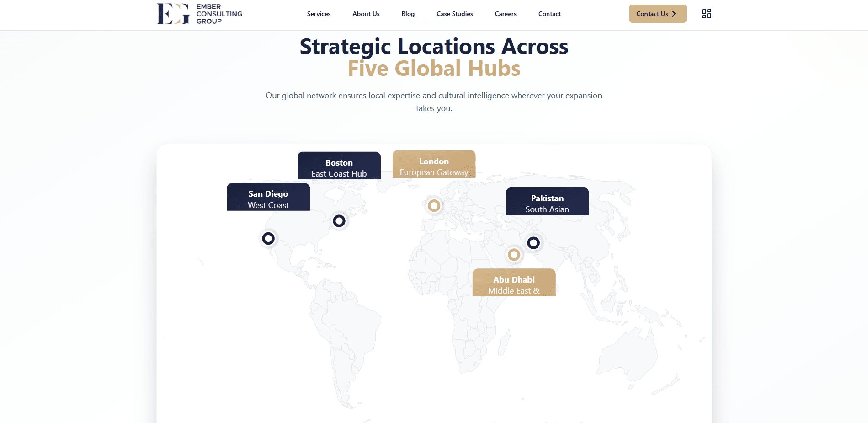Image resolution: width=868 pixels, height=423 pixels.
Task: Click the 'Strategic Locations Across' heading
Action: 434,46
